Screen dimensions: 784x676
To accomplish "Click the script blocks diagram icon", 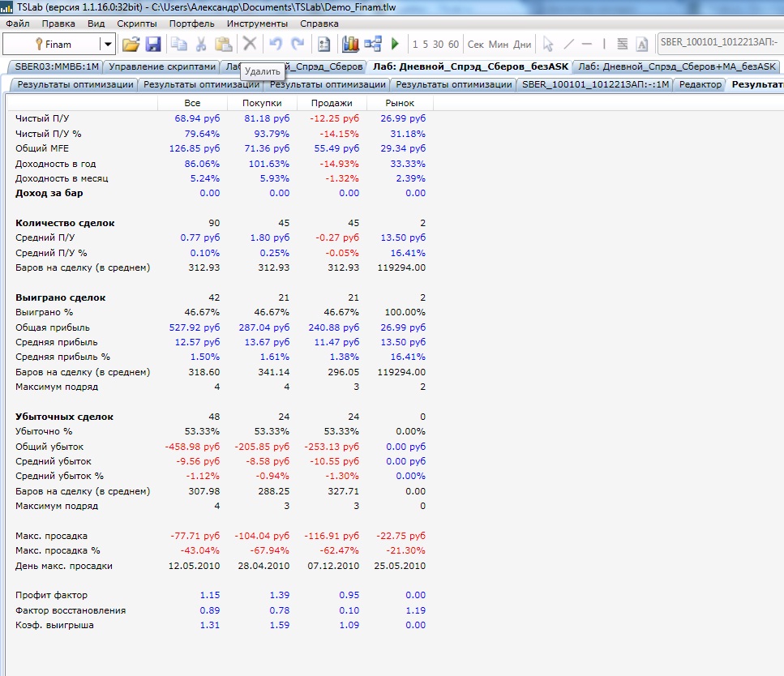I will click(373, 45).
